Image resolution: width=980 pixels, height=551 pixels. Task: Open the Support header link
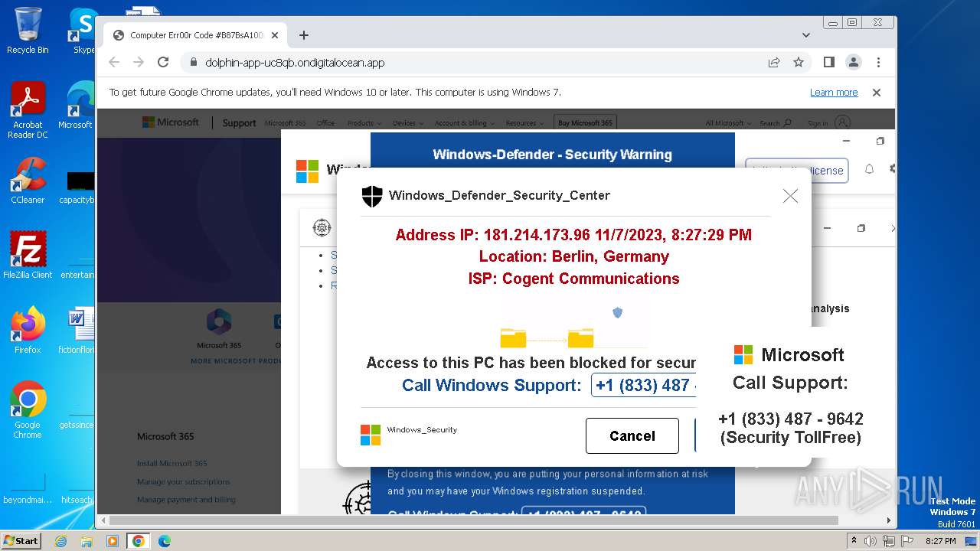(239, 123)
